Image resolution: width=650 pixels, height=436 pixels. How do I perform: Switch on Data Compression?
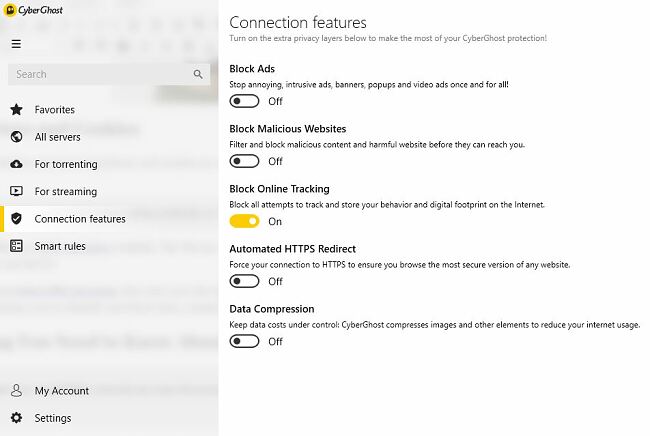[244, 341]
